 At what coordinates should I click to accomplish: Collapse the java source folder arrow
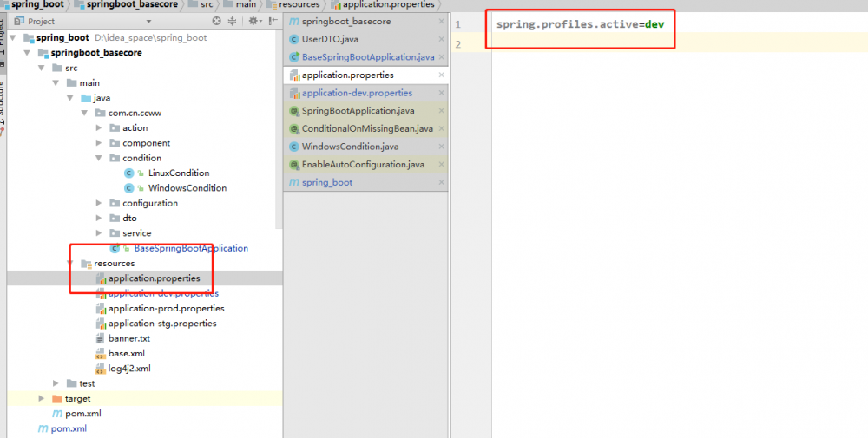(x=69, y=98)
